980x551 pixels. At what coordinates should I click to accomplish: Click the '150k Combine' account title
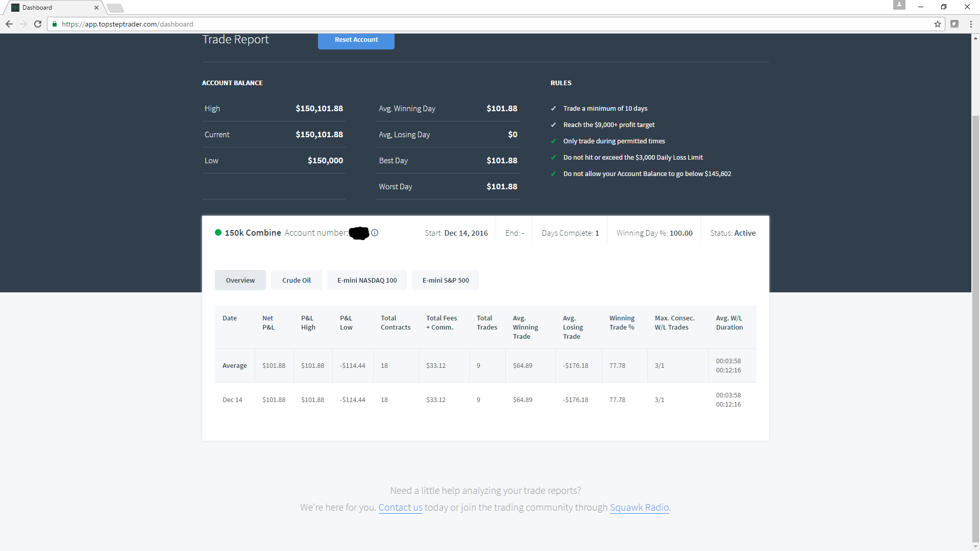(x=253, y=233)
